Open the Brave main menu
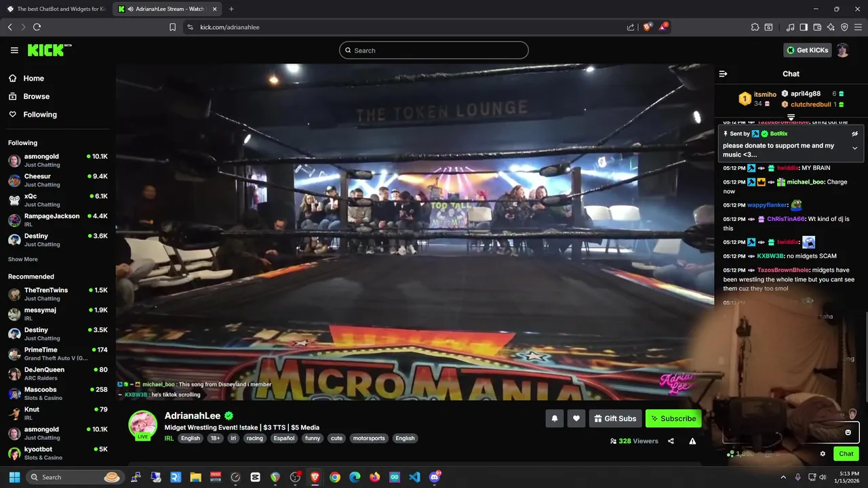 [858, 27]
